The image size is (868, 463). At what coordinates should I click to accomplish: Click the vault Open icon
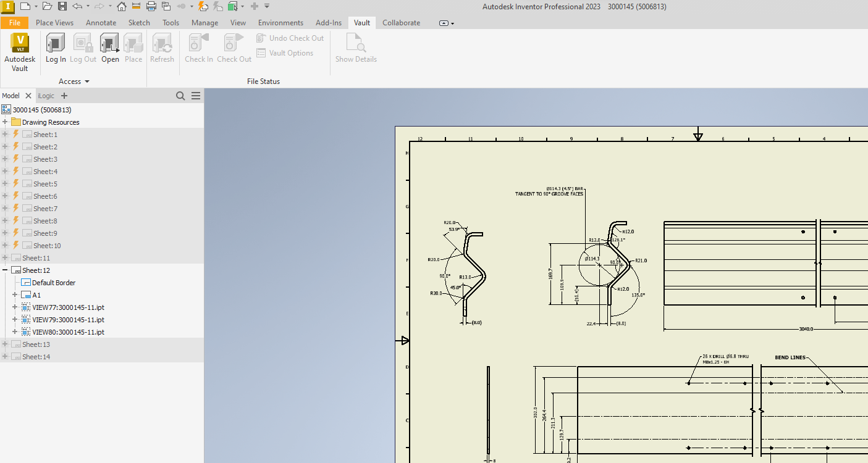point(110,48)
